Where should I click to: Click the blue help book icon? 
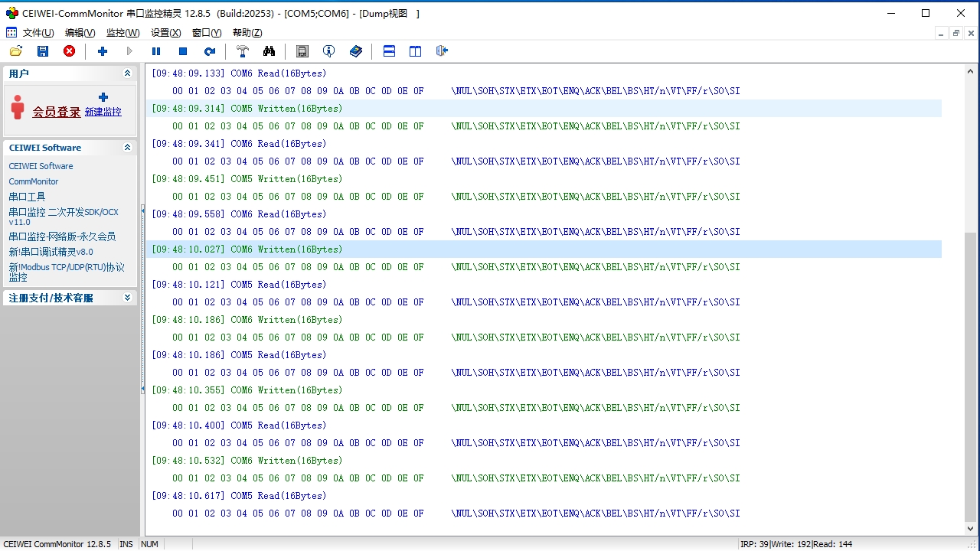point(356,51)
